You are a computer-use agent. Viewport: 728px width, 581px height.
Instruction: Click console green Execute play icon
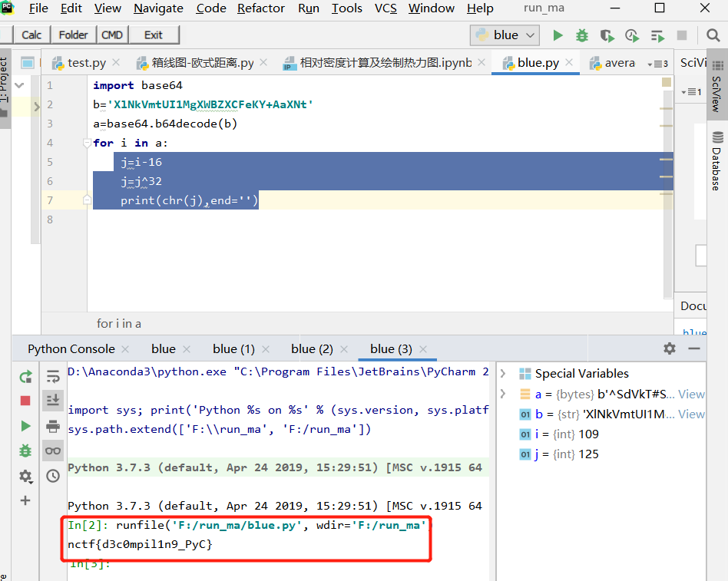(25, 426)
